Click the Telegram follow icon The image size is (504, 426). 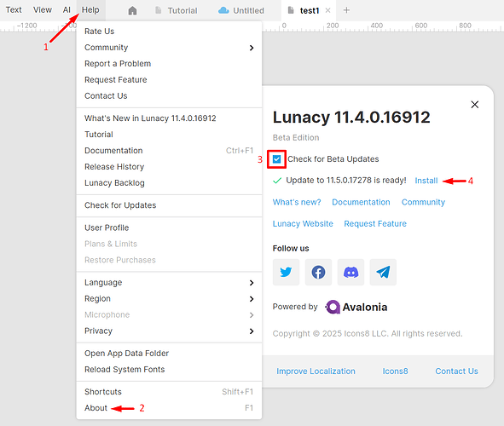tap(383, 273)
